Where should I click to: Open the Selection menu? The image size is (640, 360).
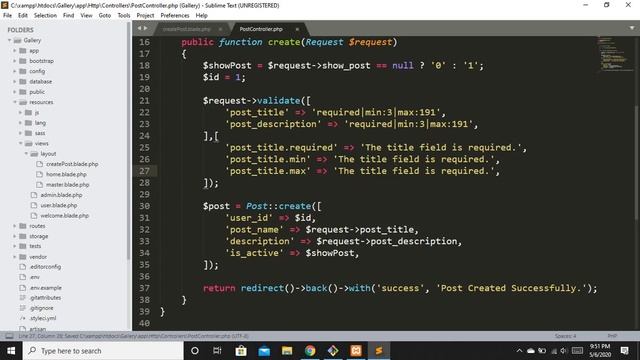(x=45, y=15)
